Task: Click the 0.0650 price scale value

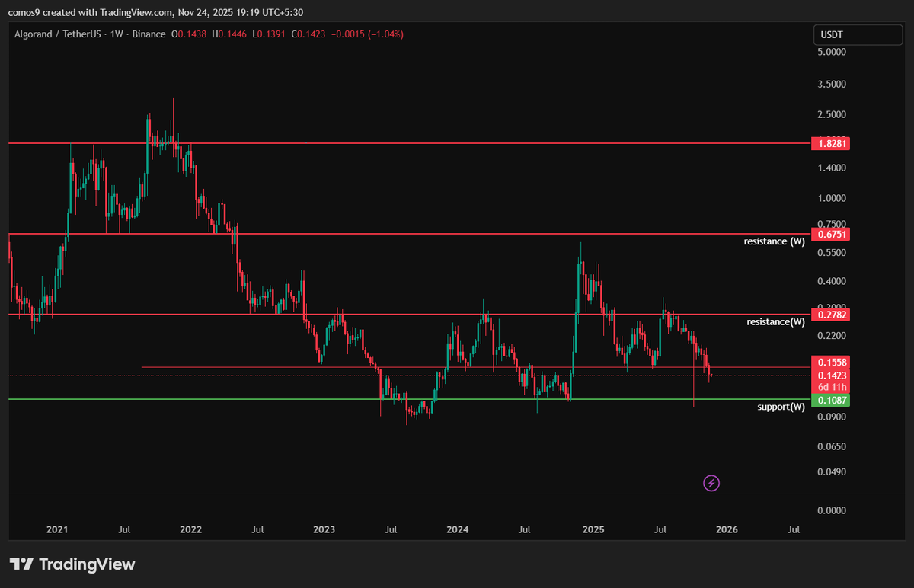Action: pyautogui.click(x=832, y=446)
